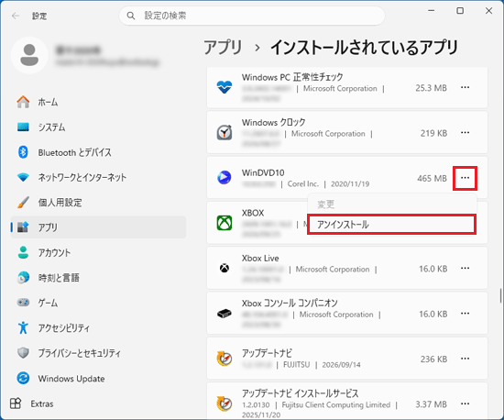Screen dimensions: 504x420
Task: Click the search magnifier icon
Action: pos(131,16)
